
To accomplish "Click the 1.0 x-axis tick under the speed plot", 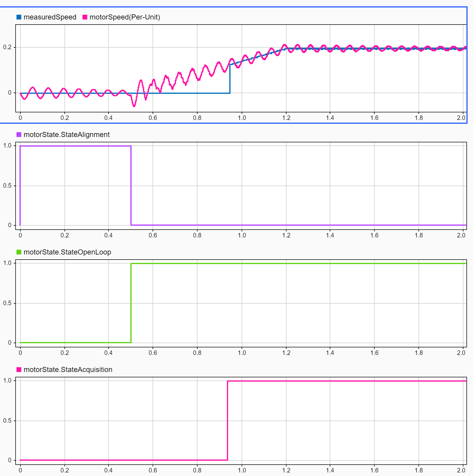I will tap(242, 118).
